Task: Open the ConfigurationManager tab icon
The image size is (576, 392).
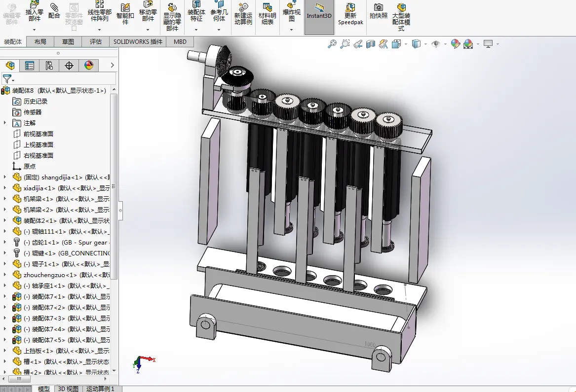Action: pyautogui.click(x=49, y=65)
